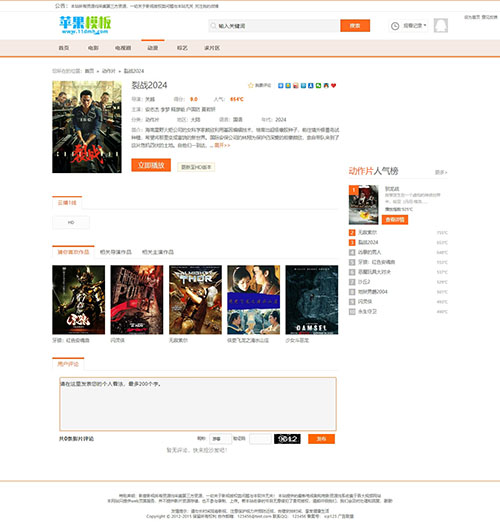This screenshot has width=500, height=524.
Task: Switch to the 相关主演作品 tab
Action: click(158, 252)
